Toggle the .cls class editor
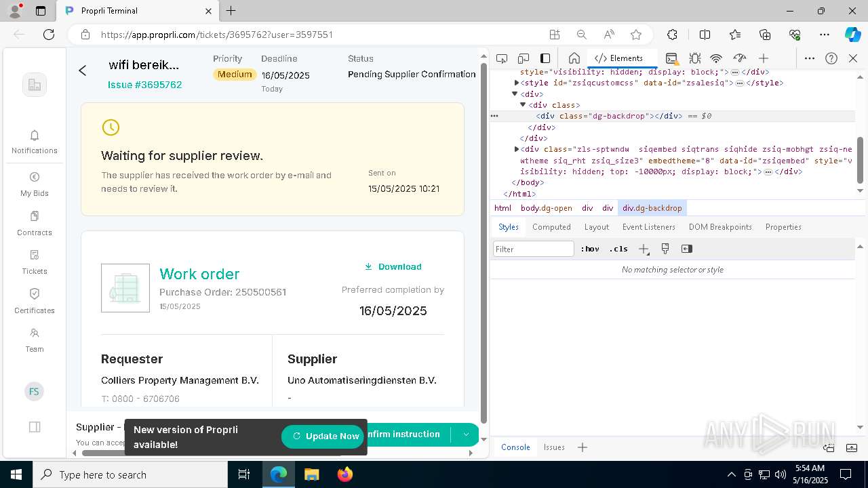 (618, 249)
